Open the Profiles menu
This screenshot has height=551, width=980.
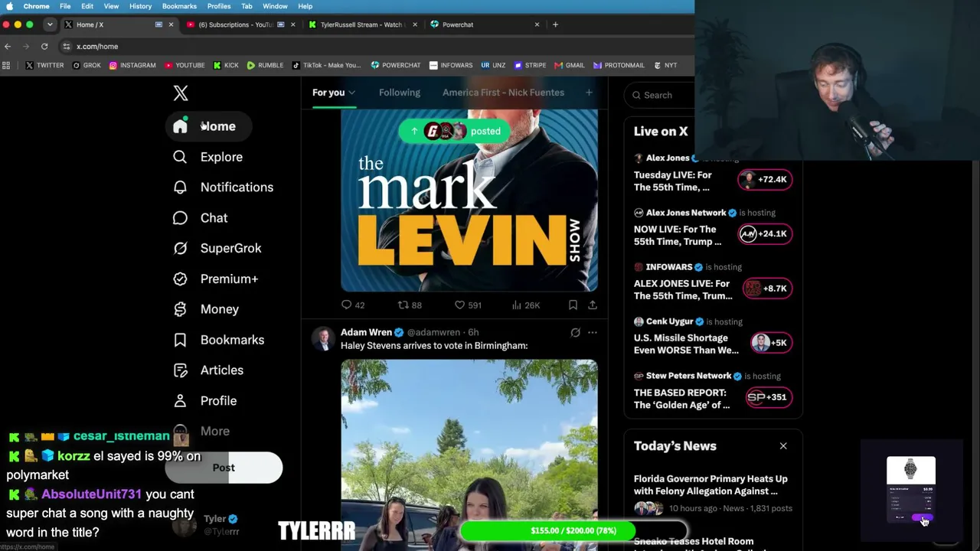tap(219, 6)
